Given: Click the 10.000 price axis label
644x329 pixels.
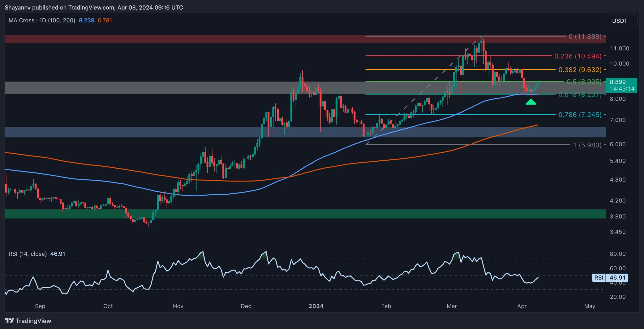Looking at the screenshot, I should pyautogui.click(x=619, y=64).
